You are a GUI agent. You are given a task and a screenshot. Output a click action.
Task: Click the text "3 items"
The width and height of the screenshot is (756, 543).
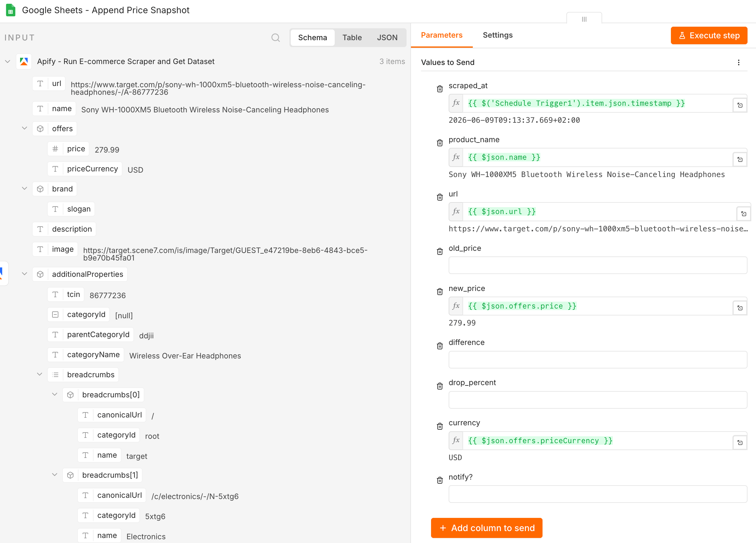click(x=392, y=61)
